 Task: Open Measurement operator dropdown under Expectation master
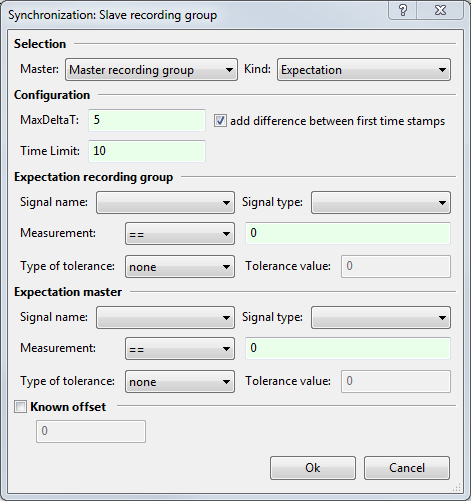(x=180, y=349)
